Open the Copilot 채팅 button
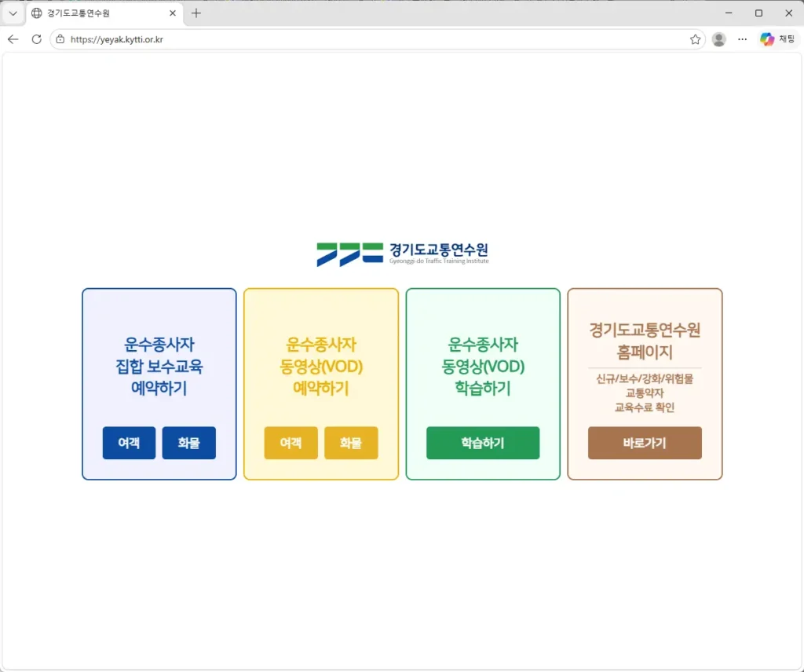 click(x=777, y=39)
